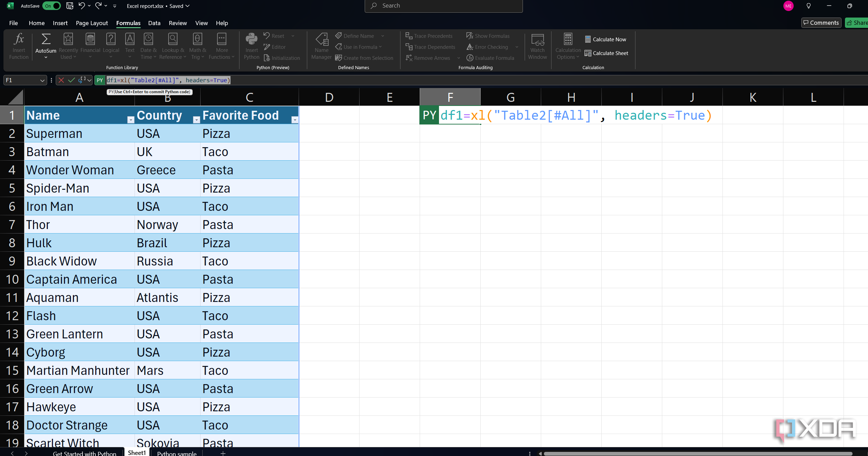Expand the Name Box dropdown arrow

click(42, 80)
